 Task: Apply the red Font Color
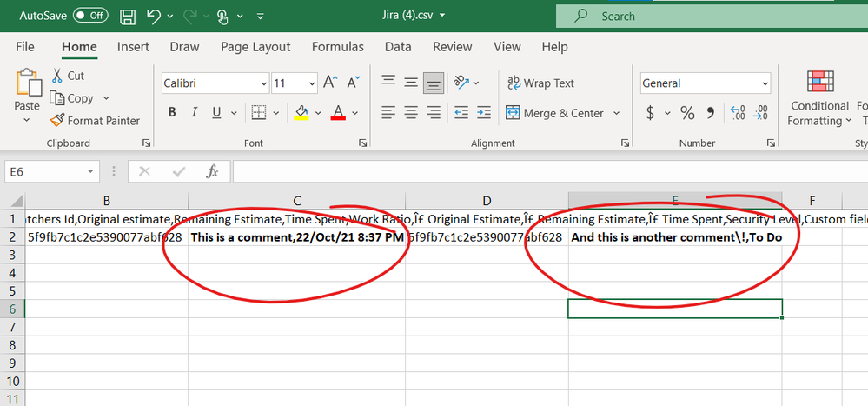coord(338,113)
